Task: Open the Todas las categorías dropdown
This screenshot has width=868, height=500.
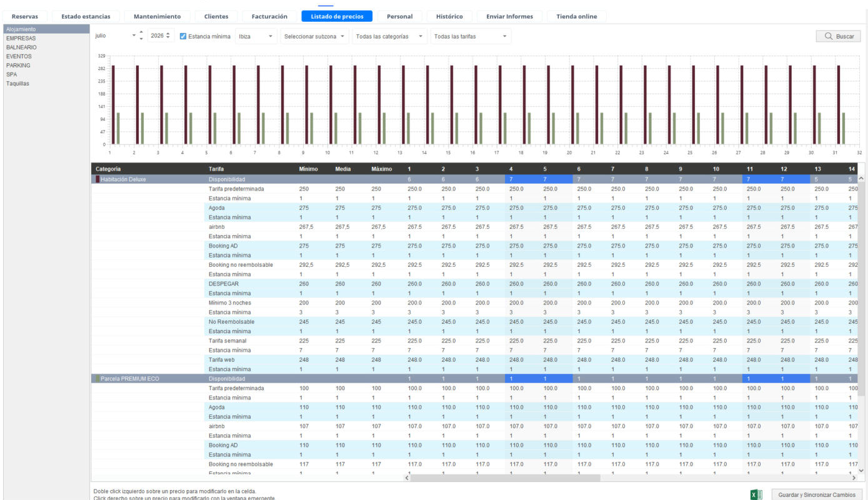Action: coord(390,36)
